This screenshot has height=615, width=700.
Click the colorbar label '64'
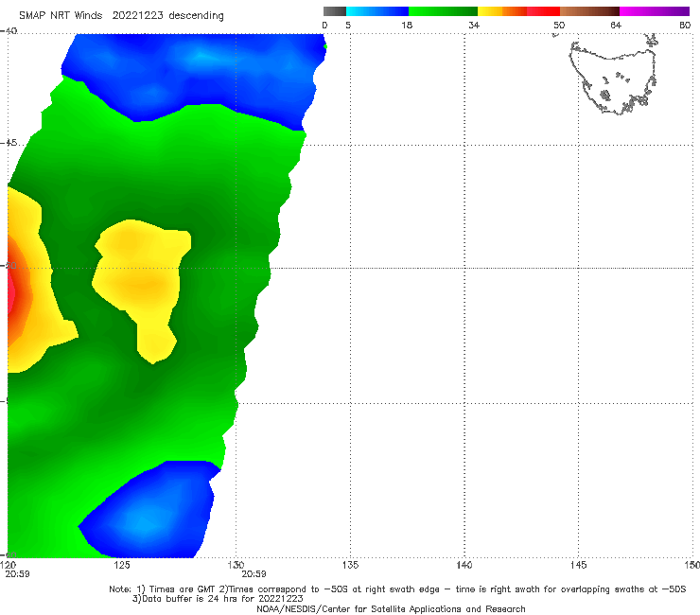click(616, 25)
